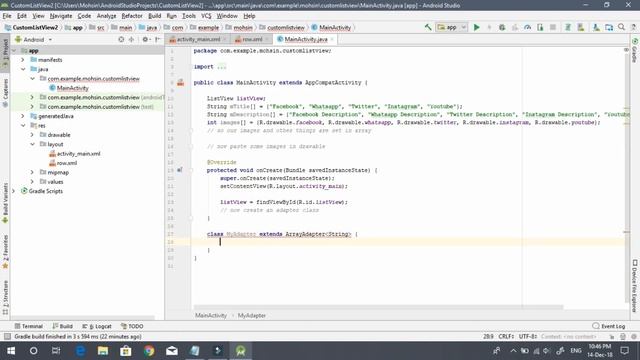Toggle the Build Variants side tab

pyautogui.click(x=5, y=203)
